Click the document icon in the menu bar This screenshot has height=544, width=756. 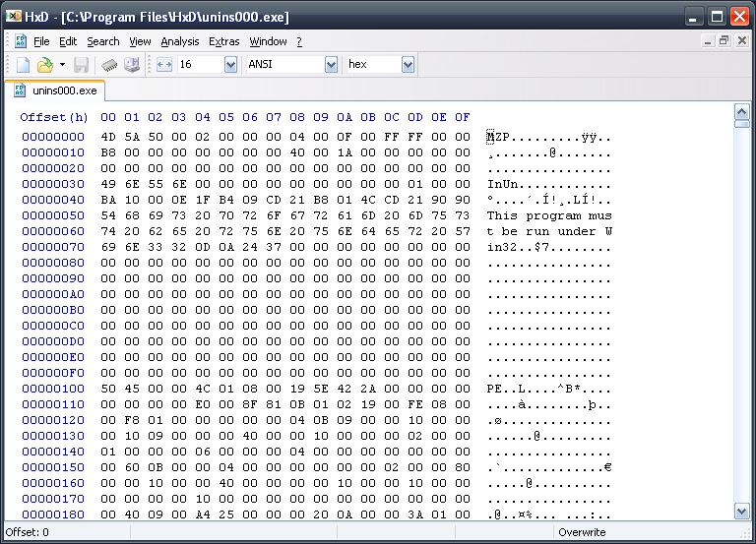click(21, 41)
